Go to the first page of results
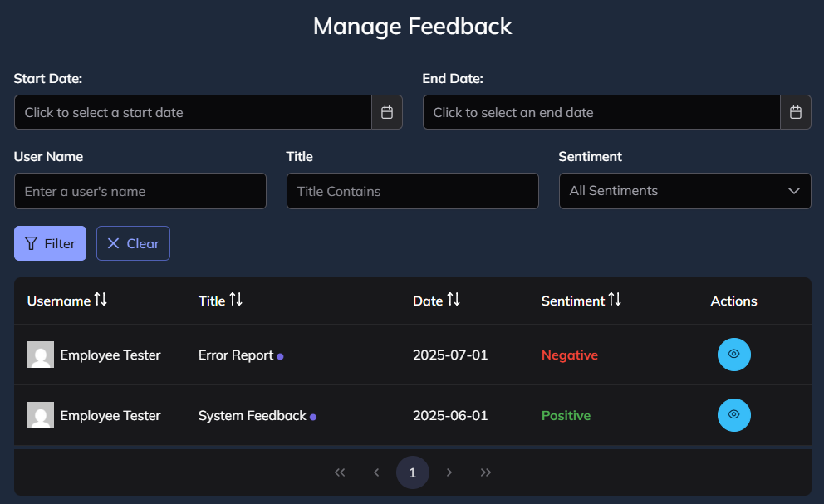 340,472
